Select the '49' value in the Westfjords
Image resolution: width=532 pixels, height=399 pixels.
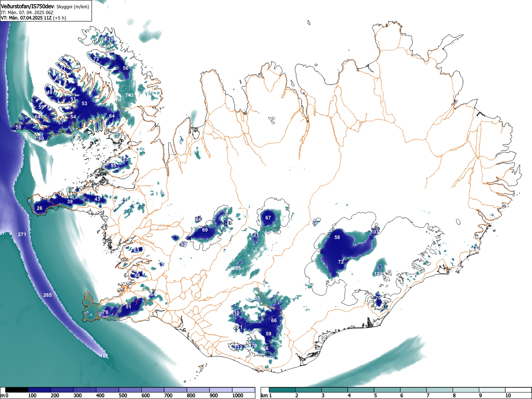click(x=49, y=92)
